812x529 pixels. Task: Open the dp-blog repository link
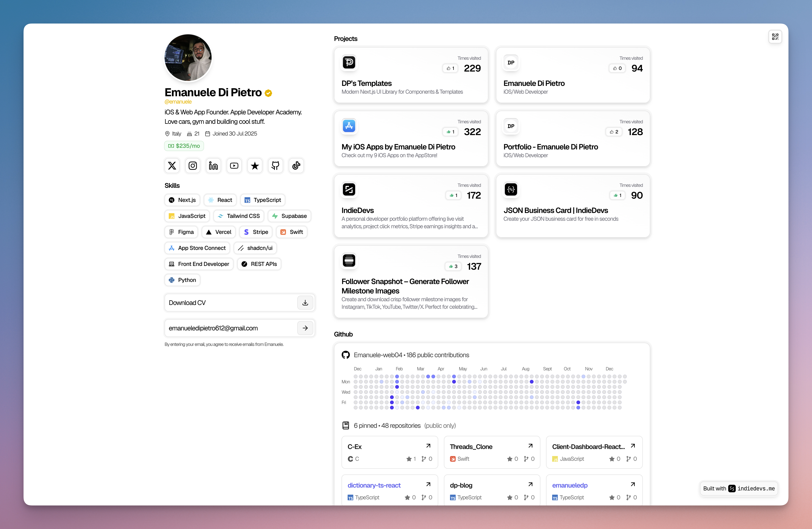[461, 485]
